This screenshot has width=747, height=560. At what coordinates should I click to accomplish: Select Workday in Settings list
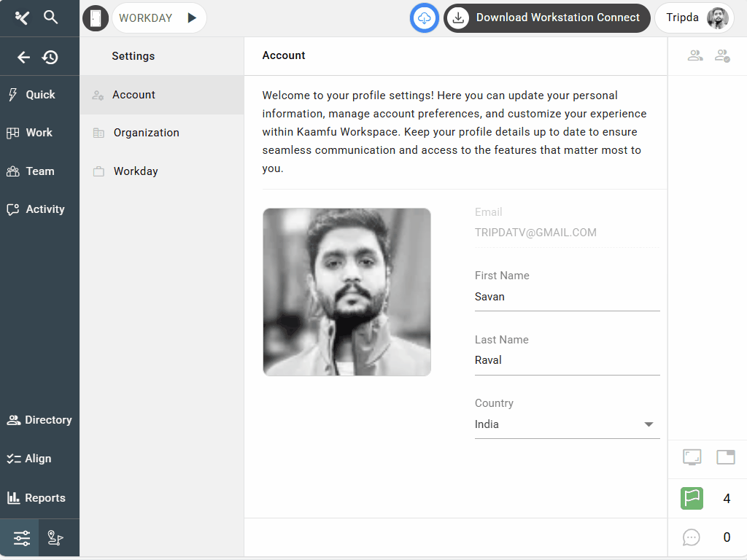tap(136, 171)
